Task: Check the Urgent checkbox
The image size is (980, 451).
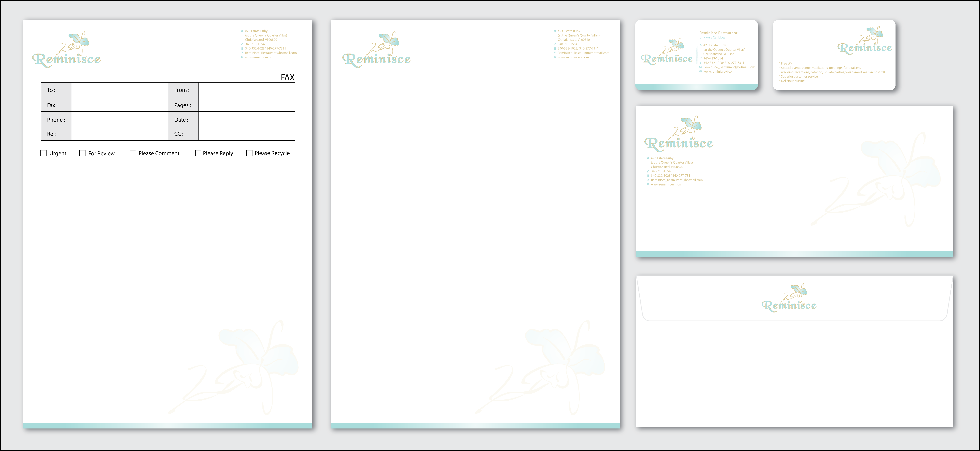Action: 43,153
